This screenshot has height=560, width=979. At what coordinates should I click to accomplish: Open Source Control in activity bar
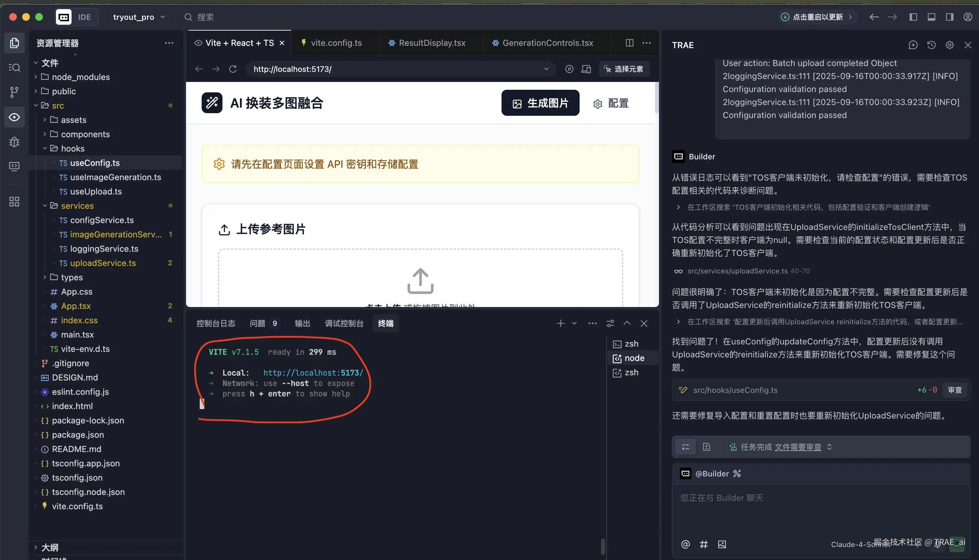(x=14, y=92)
